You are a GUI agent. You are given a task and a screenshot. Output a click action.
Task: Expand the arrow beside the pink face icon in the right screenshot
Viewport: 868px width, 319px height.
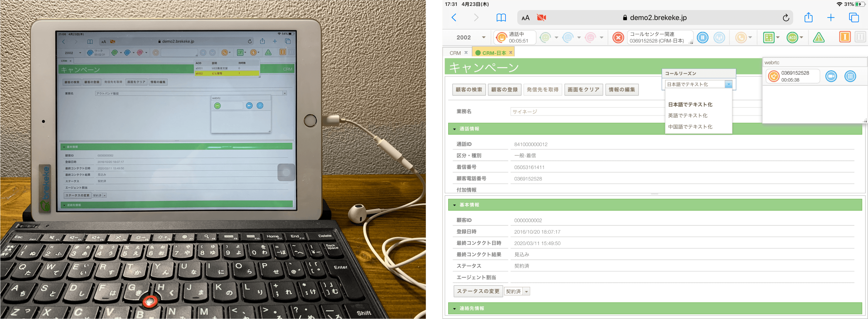[x=601, y=37]
